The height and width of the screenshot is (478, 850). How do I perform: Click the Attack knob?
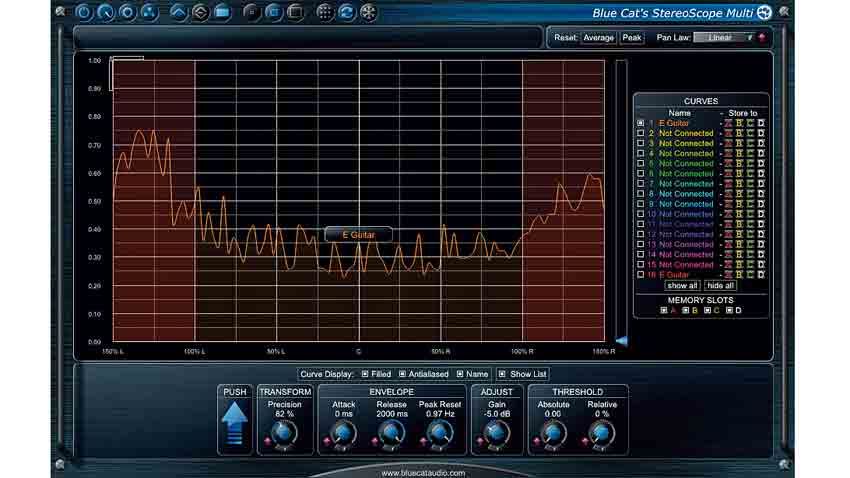[x=343, y=434]
